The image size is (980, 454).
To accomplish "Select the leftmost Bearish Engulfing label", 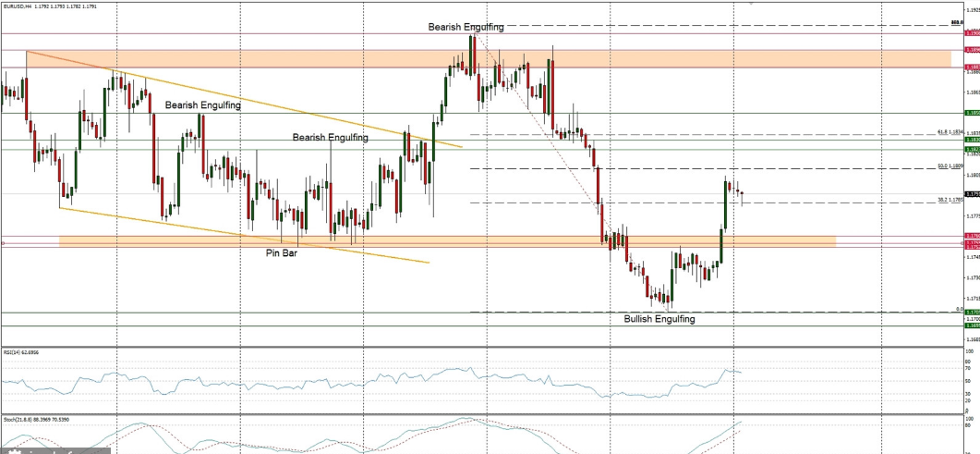I will 202,106.
